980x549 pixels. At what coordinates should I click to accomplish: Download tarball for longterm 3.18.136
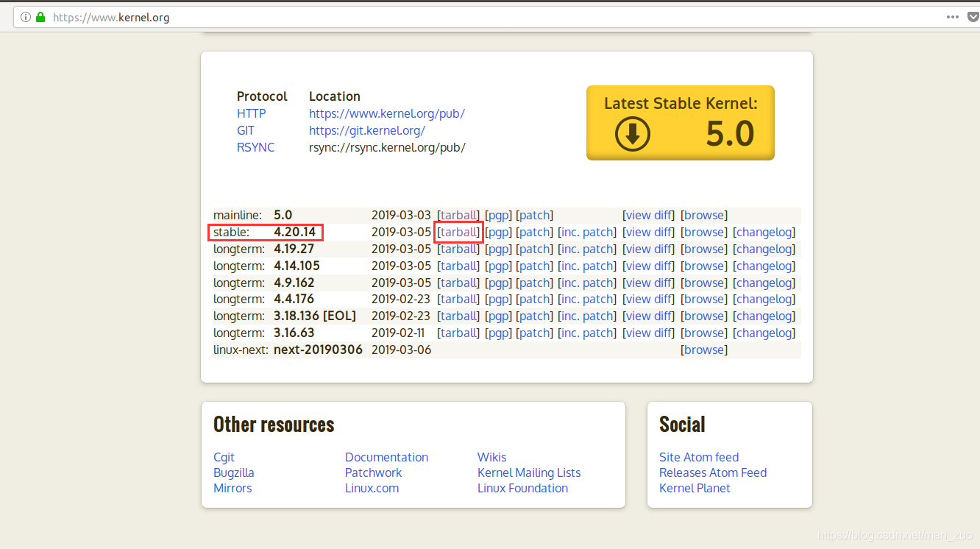click(x=458, y=316)
